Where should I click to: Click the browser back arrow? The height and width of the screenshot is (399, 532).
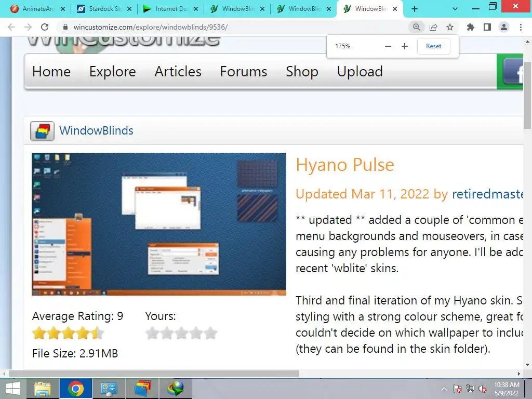tap(11, 27)
